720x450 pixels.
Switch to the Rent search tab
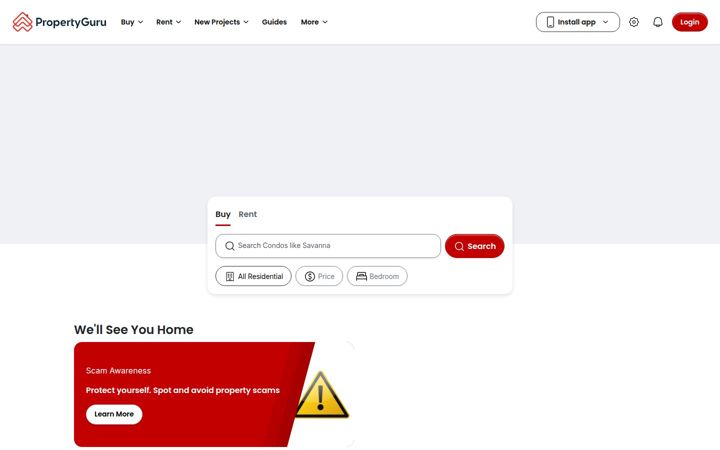248,214
